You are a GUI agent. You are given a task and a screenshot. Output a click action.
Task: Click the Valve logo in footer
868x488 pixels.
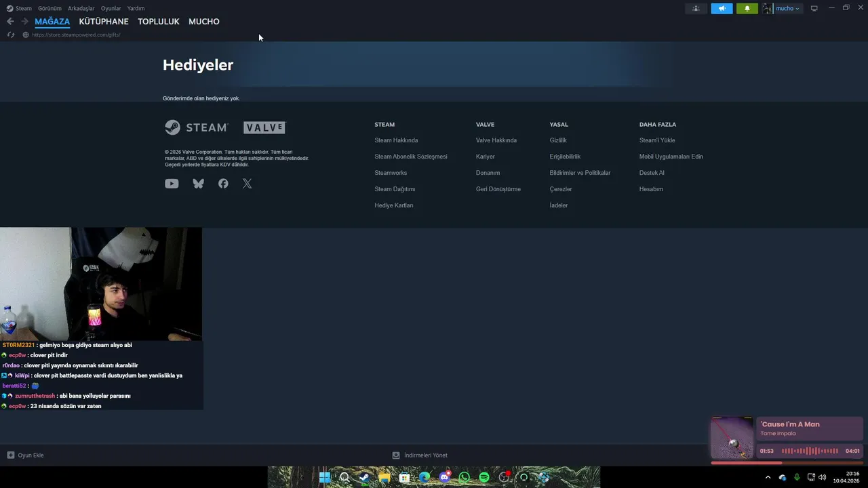265,127
